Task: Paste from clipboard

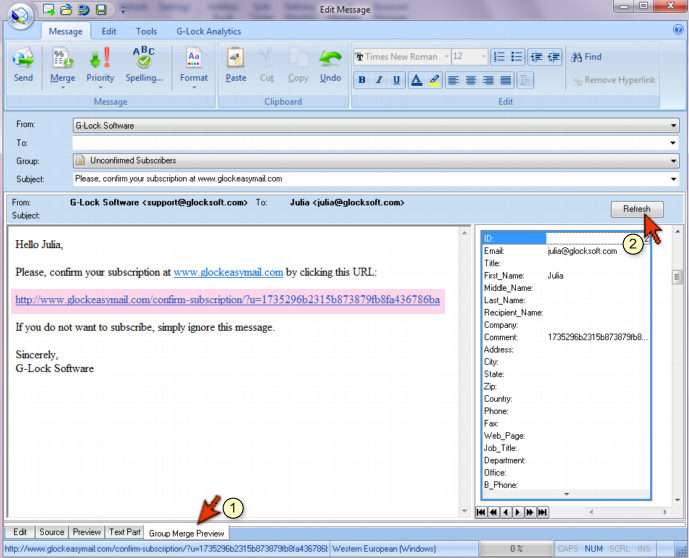Action: pos(236,65)
